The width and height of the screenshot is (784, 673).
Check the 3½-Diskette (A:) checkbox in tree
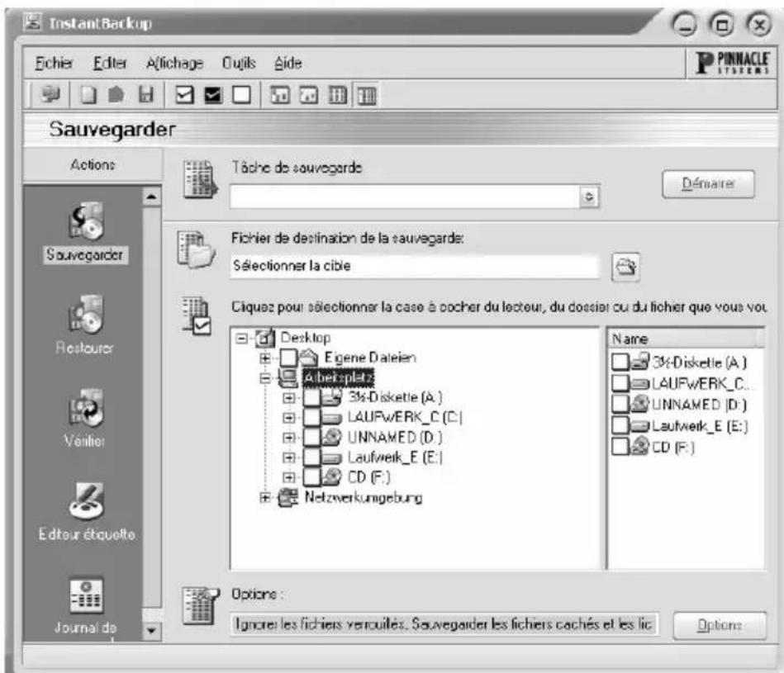pyautogui.click(x=312, y=398)
